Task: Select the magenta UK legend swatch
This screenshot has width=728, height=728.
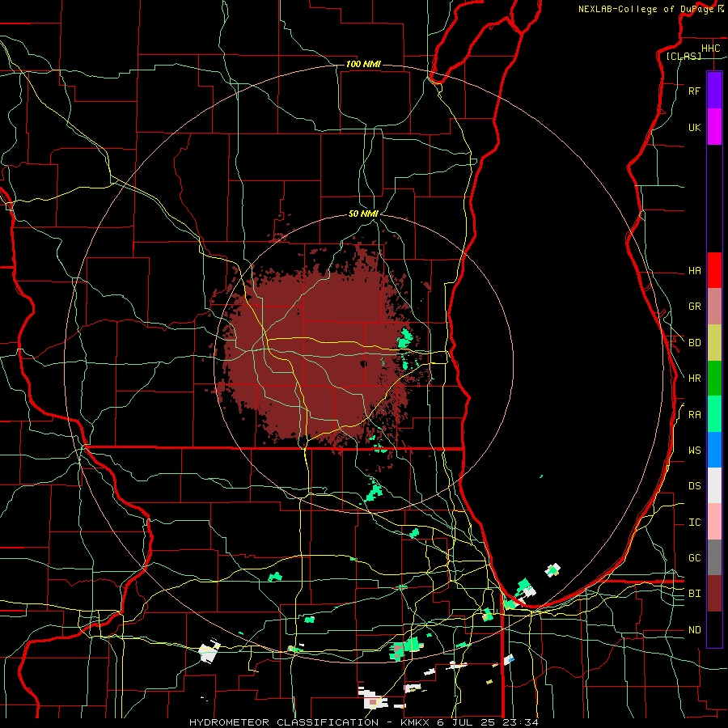Action: (714, 127)
